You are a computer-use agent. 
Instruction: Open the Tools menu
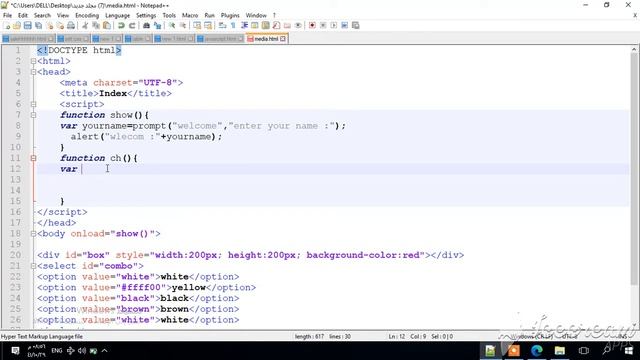pyautogui.click(x=169, y=16)
